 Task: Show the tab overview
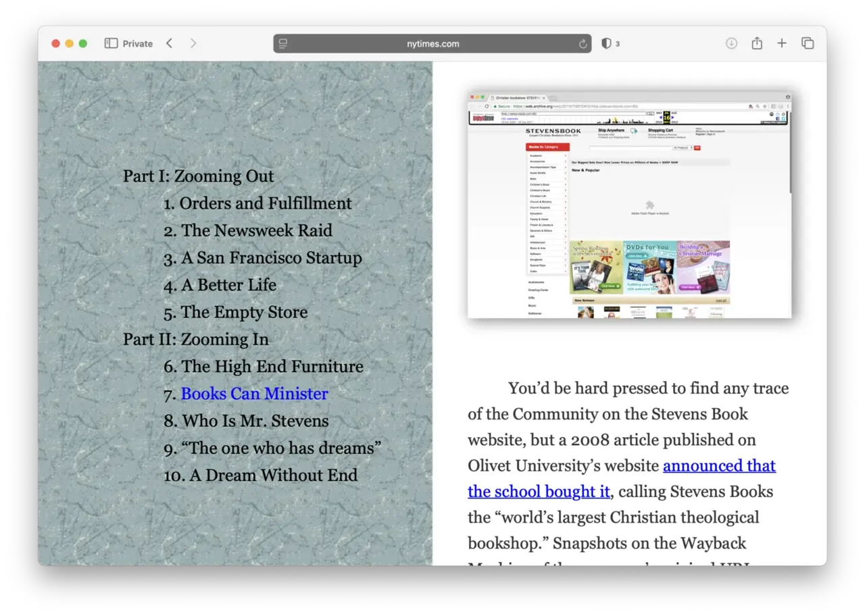(808, 43)
